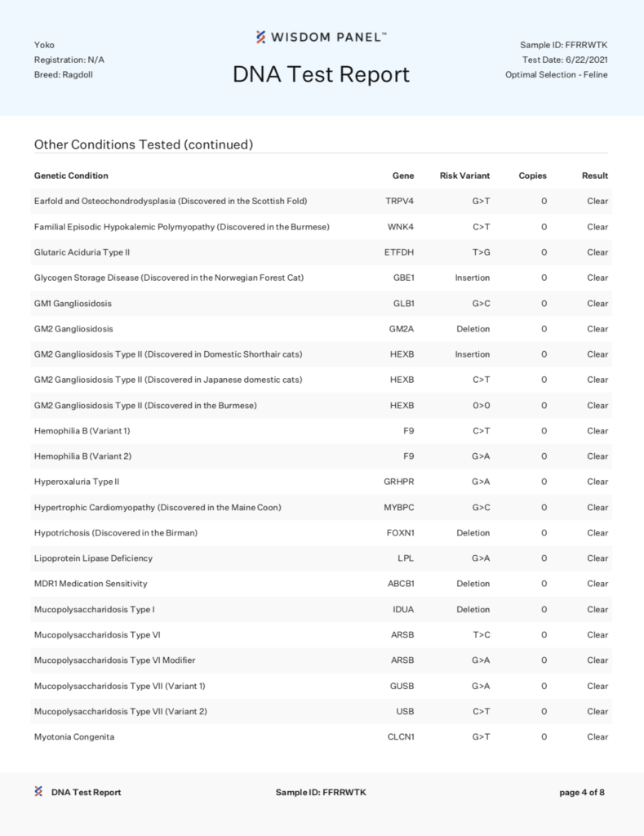Click Sample ID FFRRWTK in the header
This screenshot has height=836, width=644.
[563, 45]
